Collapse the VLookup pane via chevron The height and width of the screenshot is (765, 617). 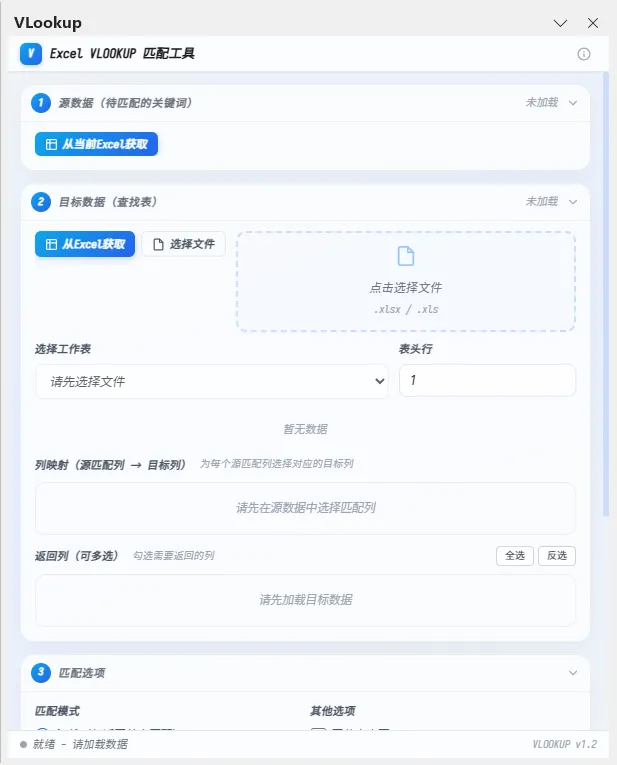(x=560, y=23)
